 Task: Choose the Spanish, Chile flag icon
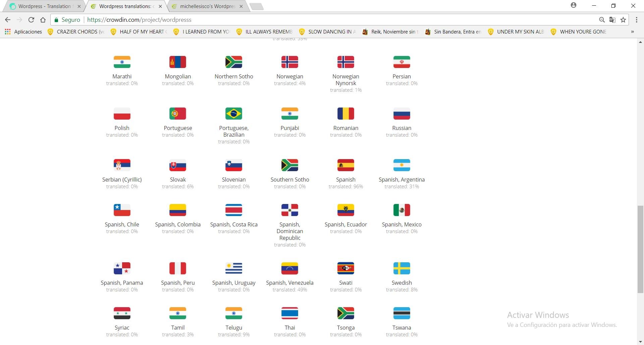point(122,210)
